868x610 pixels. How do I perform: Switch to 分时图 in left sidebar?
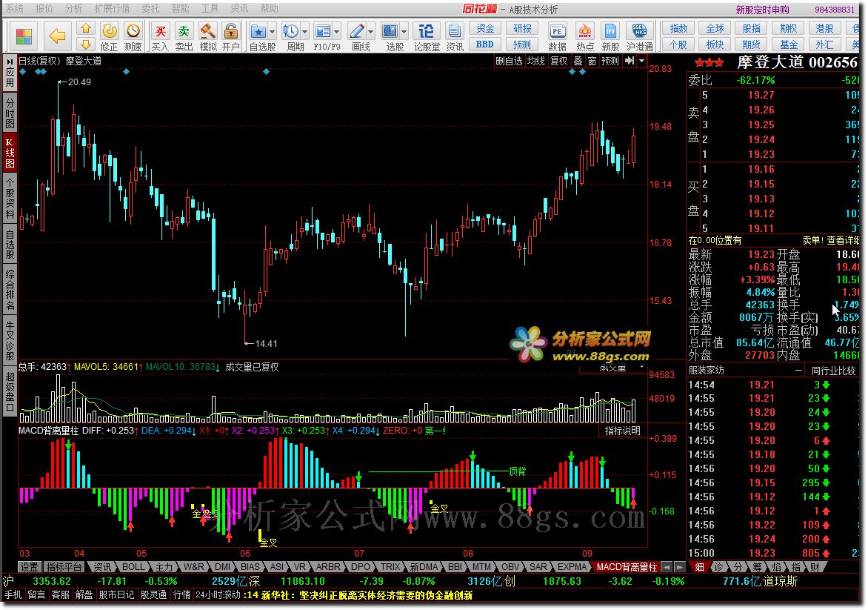(x=10, y=112)
